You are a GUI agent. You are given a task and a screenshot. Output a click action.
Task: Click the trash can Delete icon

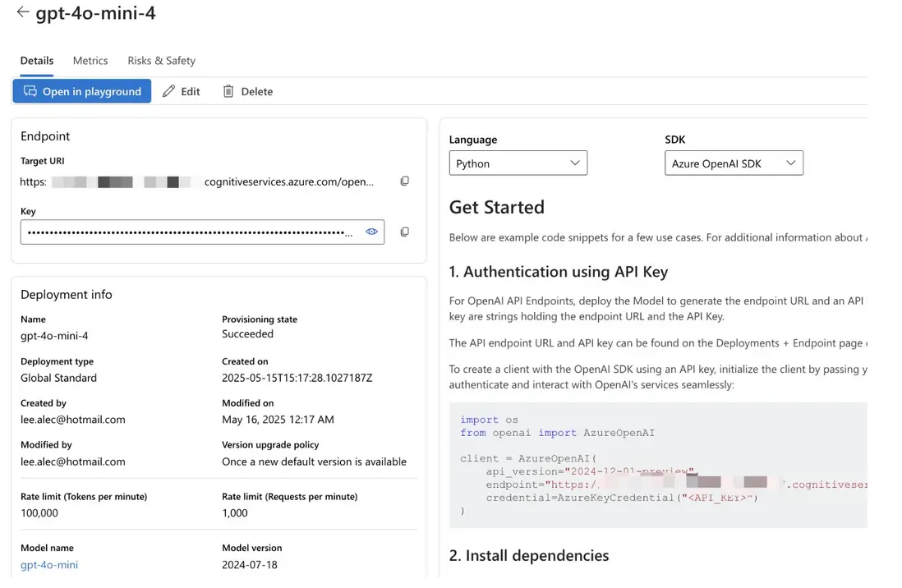pyautogui.click(x=228, y=91)
